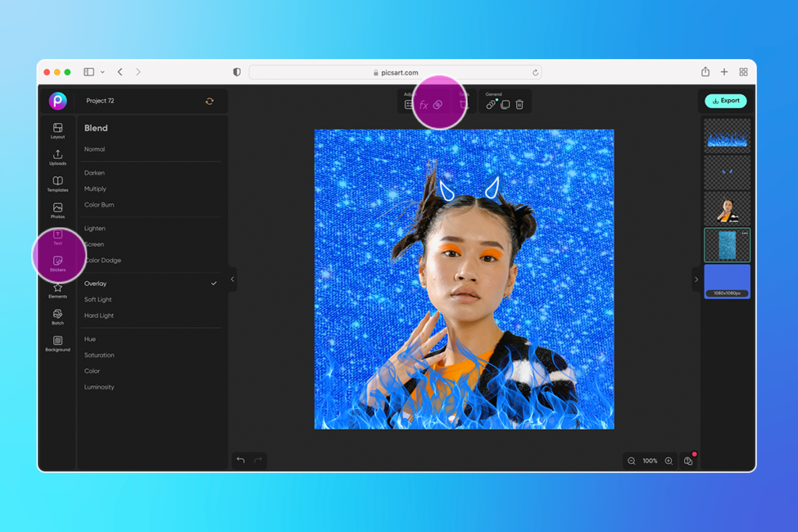Expand the right layers panel chevron
Screen dimensions: 798x532
(x=696, y=278)
